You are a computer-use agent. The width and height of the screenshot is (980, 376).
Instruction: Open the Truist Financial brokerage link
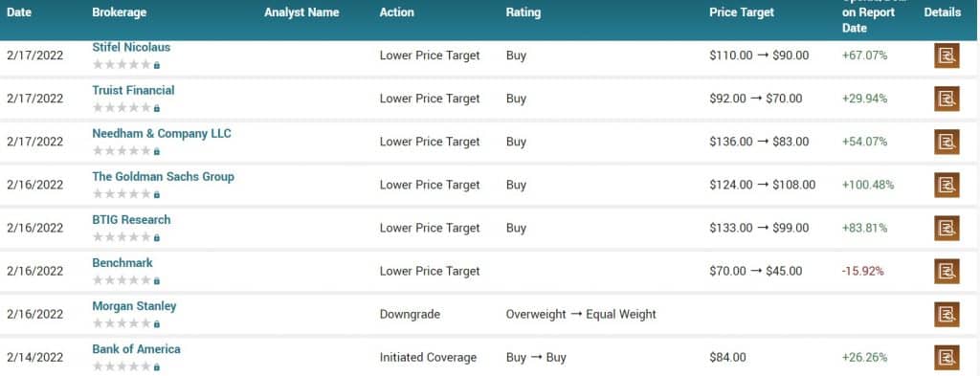pos(133,91)
